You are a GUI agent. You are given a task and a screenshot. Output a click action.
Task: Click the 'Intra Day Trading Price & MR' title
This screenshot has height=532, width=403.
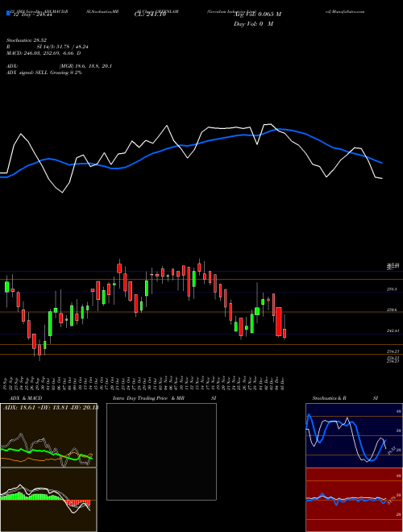point(149,398)
